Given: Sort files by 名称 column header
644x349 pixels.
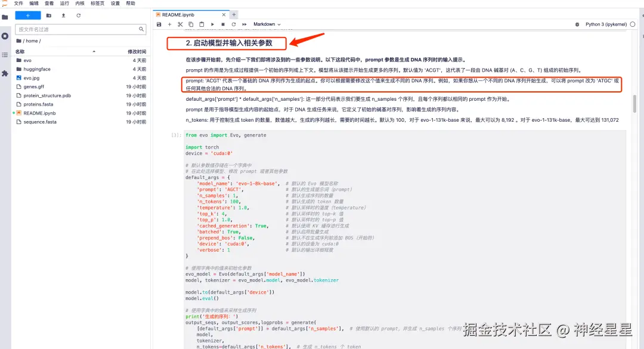Looking at the screenshot, I should 20,52.
